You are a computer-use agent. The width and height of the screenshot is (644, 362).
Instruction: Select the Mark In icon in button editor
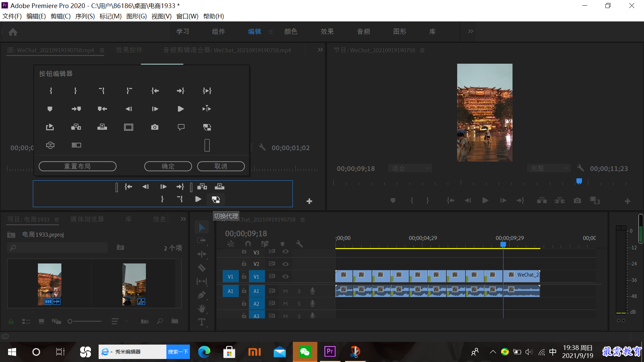pyautogui.click(x=51, y=91)
